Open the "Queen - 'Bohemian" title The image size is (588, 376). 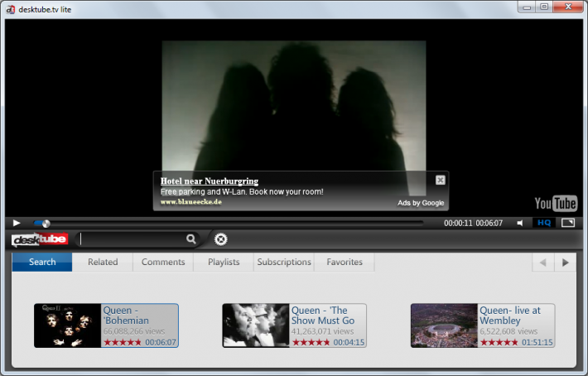point(126,316)
